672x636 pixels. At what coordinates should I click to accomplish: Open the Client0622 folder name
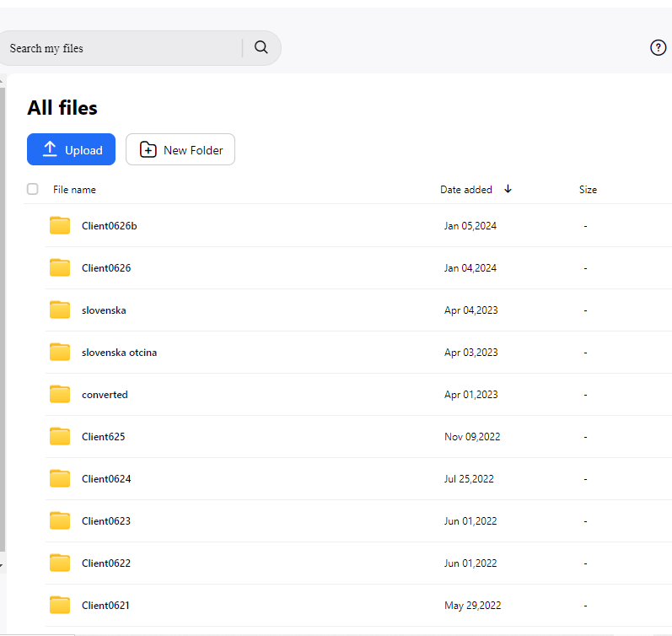point(106,563)
